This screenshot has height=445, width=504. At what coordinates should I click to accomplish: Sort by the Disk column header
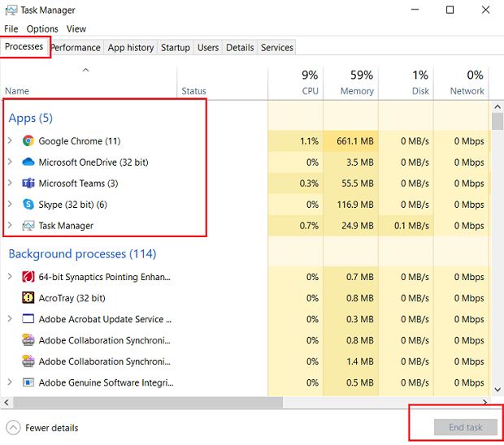[406, 82]
